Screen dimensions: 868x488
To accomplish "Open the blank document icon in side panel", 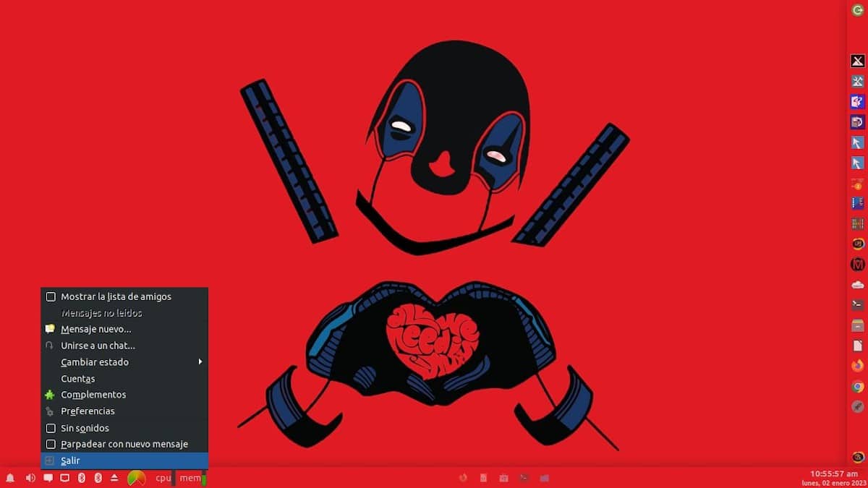I will tap(858, 346).
